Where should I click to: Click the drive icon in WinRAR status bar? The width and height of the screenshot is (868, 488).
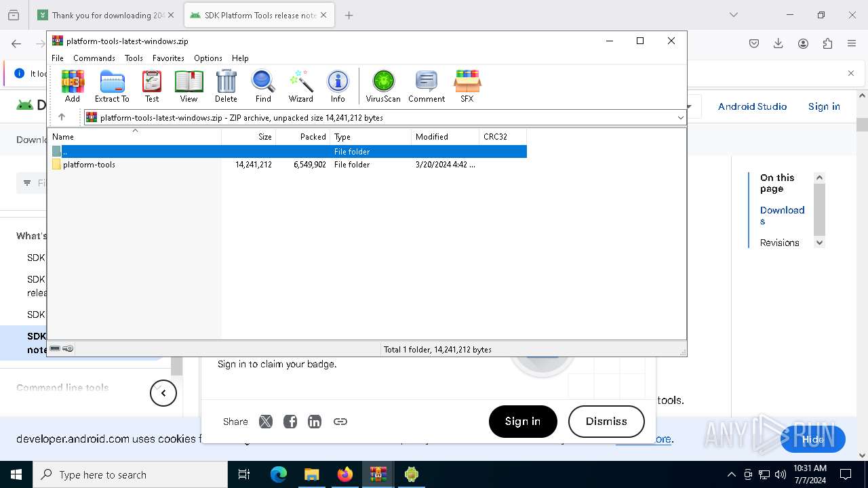click(56, 349)
